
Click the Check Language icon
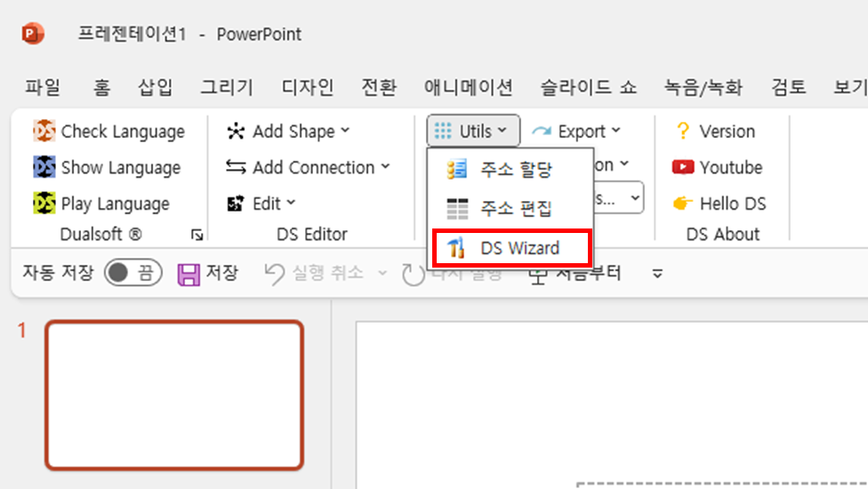44,132
